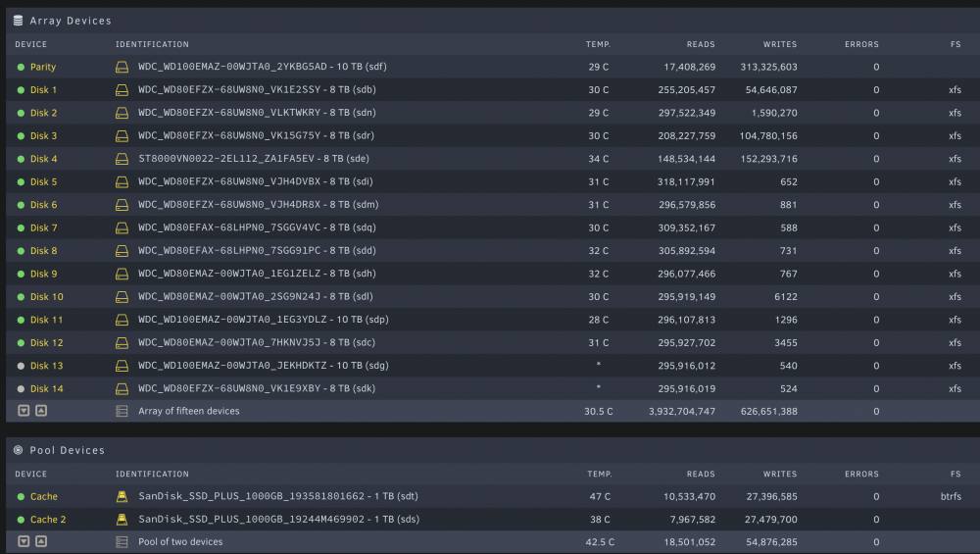Viewport: 980px width, 554px height.
Task: Click the Disk 4 Seagate drive icon
Action: [x=122, y=159]
